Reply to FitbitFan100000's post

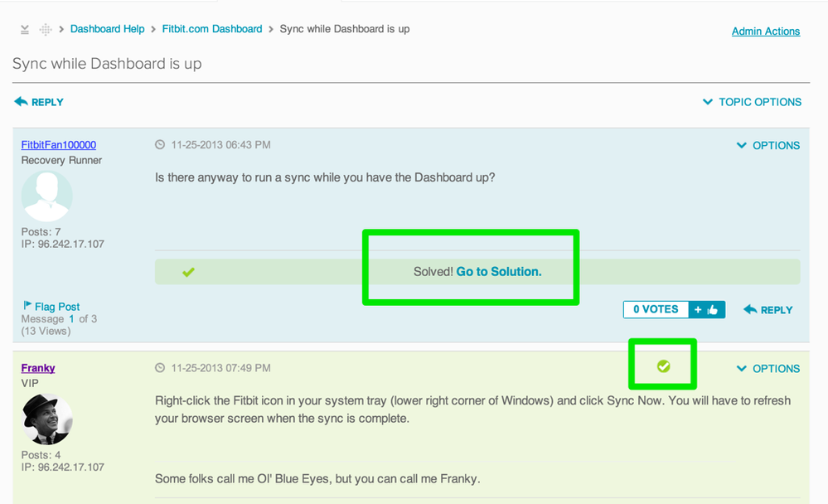768,310
